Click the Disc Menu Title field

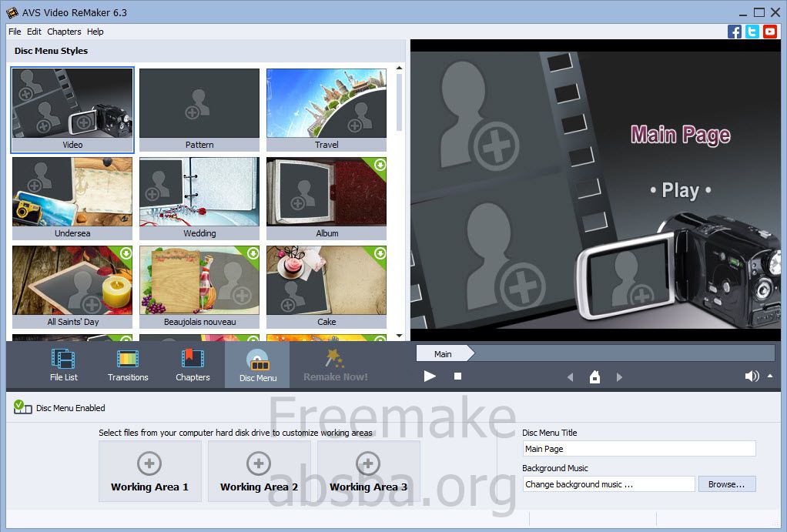point(639,449)
